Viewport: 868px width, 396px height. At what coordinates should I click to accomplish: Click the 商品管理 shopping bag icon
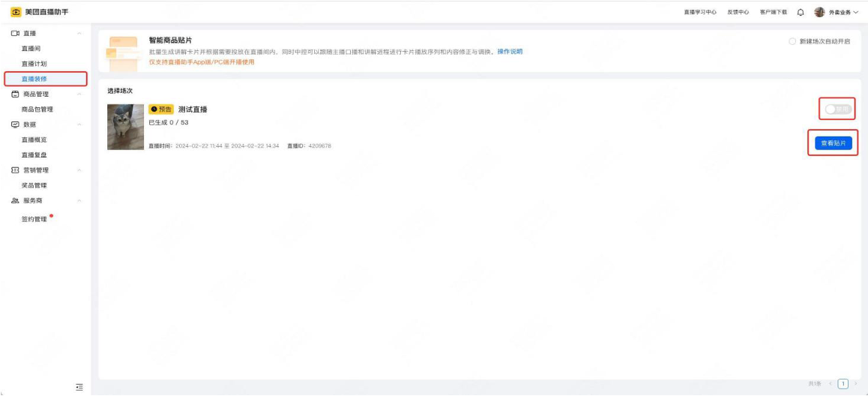(15, 94)
